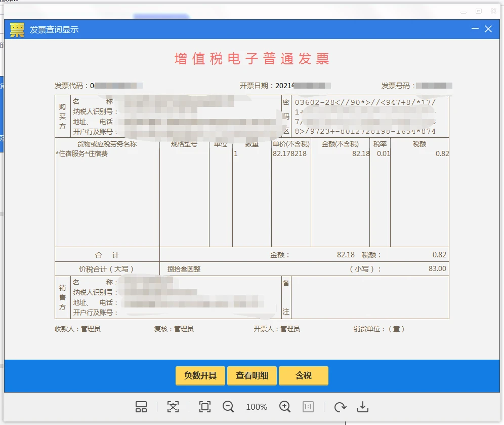Click the tax rate value 0.01
Image resolution: width=504 pixels, height=425 pixels.
coord(384,154)
